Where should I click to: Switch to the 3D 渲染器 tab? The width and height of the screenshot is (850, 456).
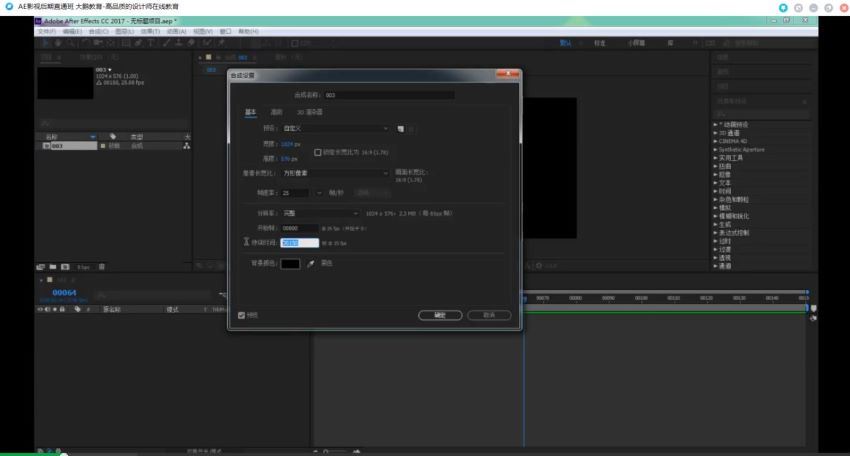309,112
